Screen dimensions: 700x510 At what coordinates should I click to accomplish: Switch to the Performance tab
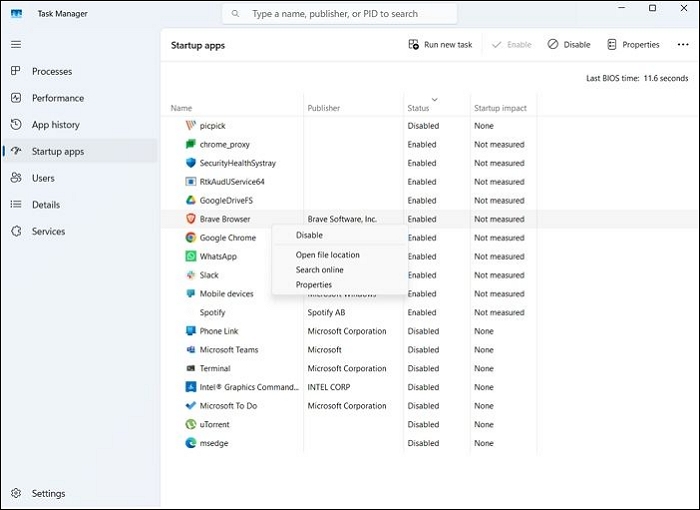[x=57, y=98]
